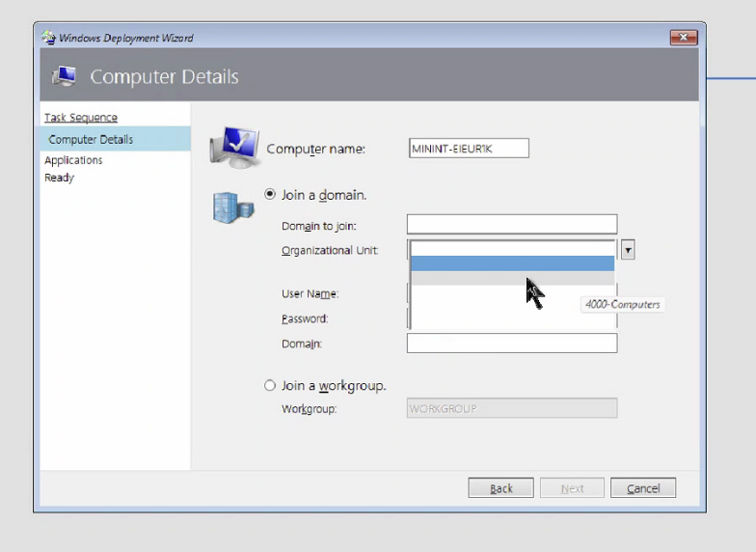Click the Computer name label
The height and width of the screenshot is (552, 756).
point(316,149)
